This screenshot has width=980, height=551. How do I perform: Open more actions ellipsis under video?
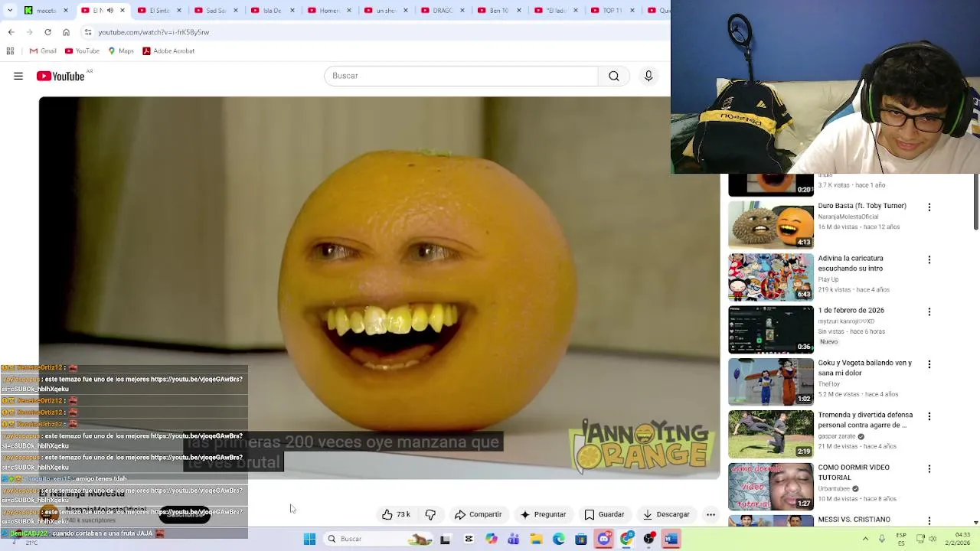tap(710, 514)
